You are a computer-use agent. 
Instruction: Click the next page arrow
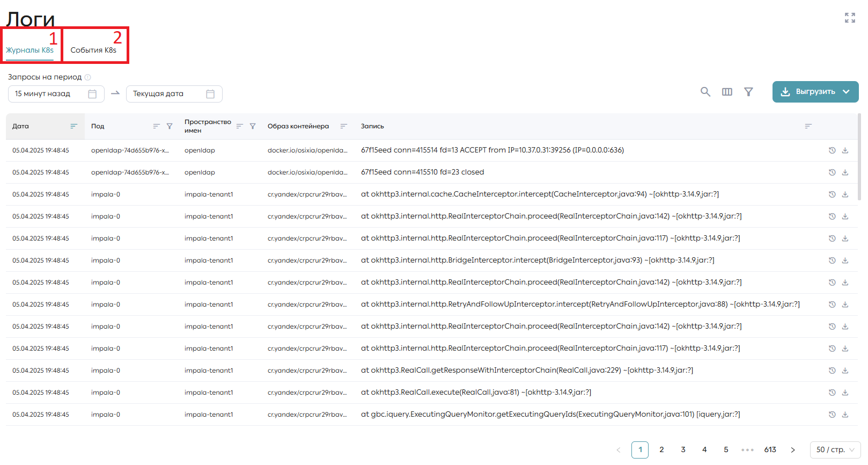(792, 450)
